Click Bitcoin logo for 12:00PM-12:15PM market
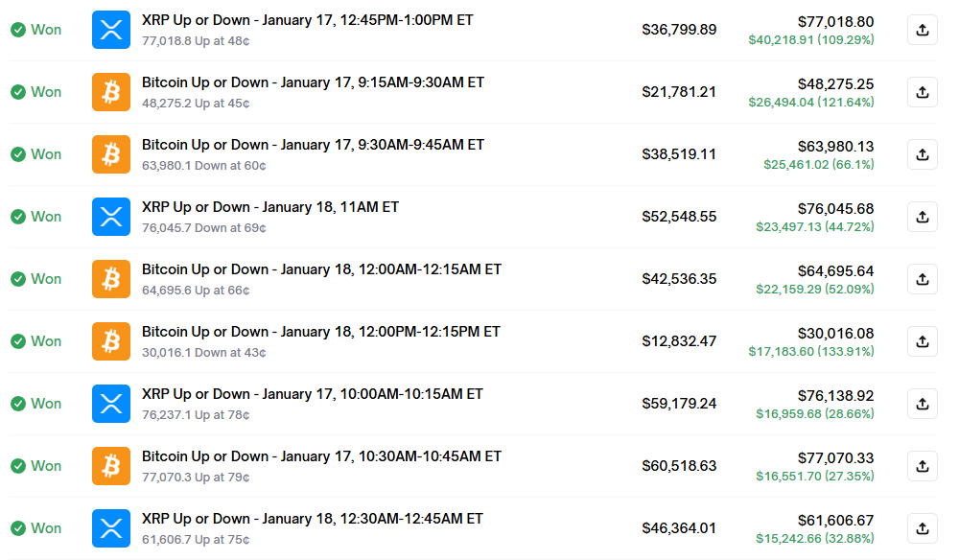Screen dimensions: 959x560 111,341
